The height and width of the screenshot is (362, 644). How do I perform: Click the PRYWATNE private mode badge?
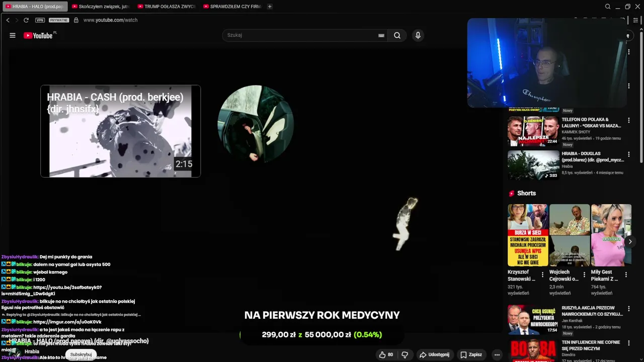[x=59, y=20]
